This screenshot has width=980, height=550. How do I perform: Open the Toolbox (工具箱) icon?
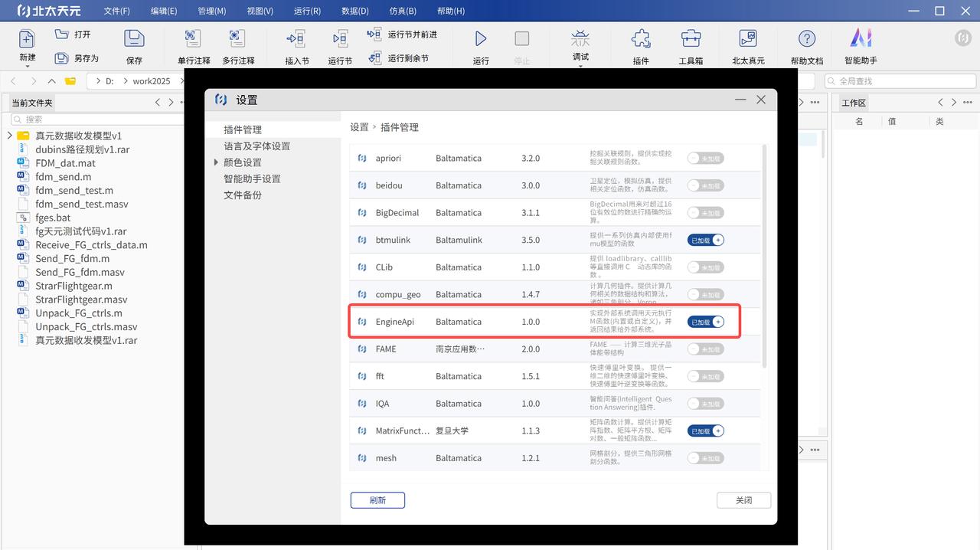(x=691, y=39)
